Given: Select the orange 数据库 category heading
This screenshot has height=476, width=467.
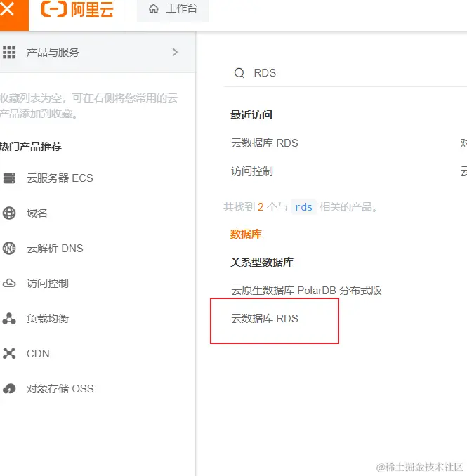Looking at the screenshot, I should (x=246, y=234).
